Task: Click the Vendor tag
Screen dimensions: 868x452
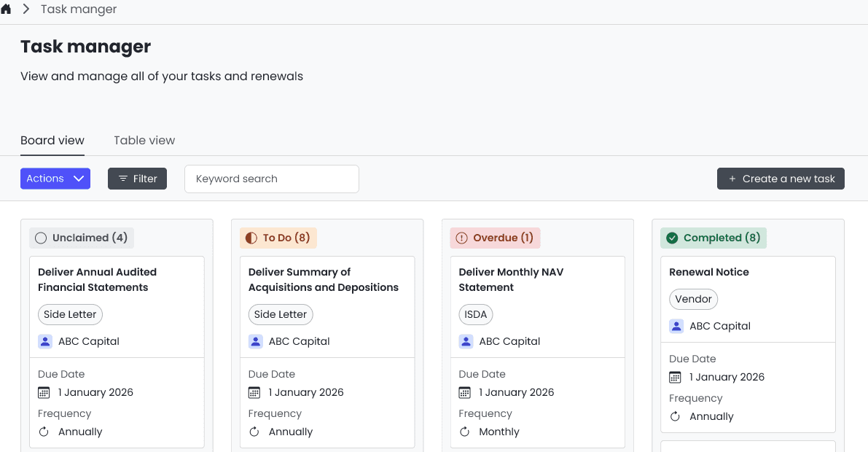Action: coord(694,299)
